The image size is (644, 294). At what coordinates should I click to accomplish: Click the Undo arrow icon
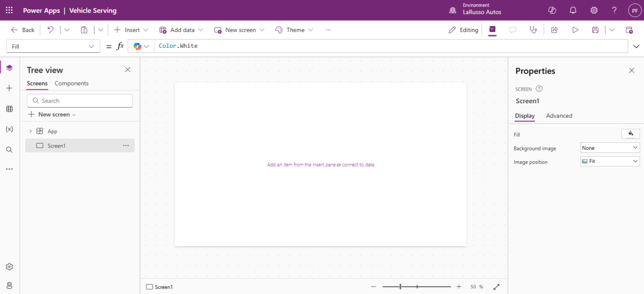coord(50,30)
